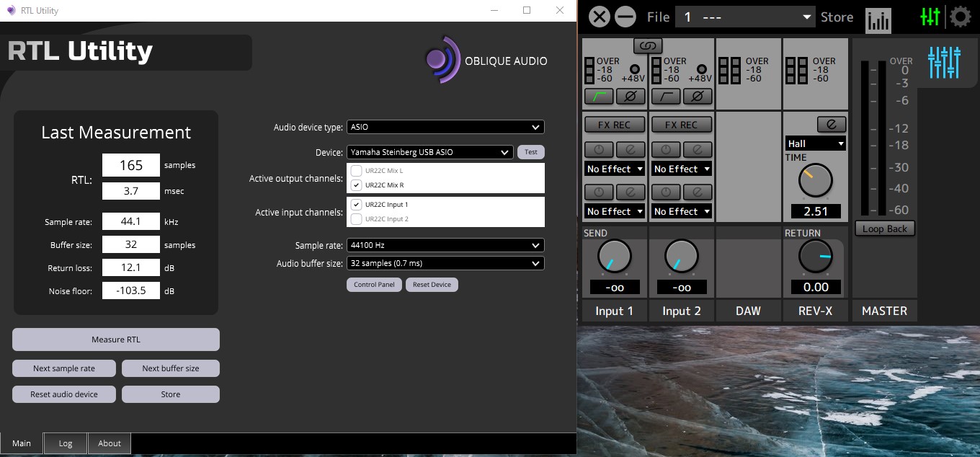Image resolution: width=980 pixels, height=457 pixels.
Task: Uncheck the UR22C Mix R output channel
Action: tap(356, 185)
